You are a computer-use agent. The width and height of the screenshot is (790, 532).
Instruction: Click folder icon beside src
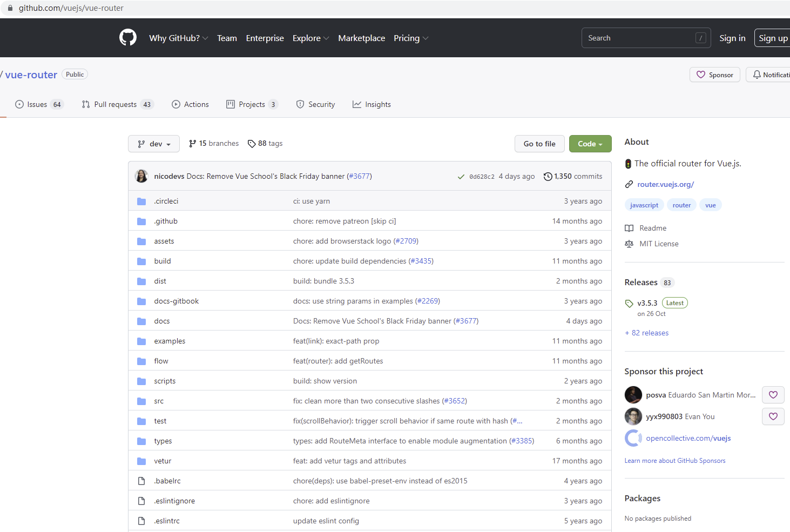[x=141, y=401]
